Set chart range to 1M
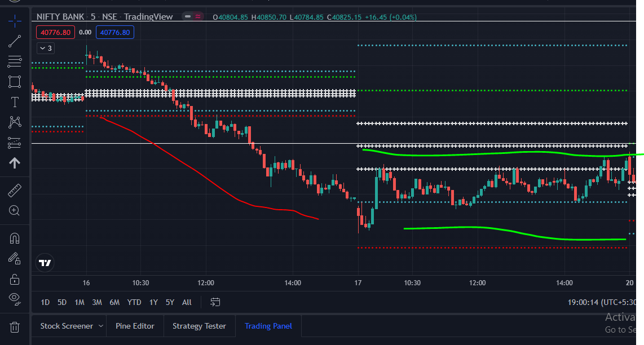The width and height of the screenshot is (644, 345). coord(80,302)
